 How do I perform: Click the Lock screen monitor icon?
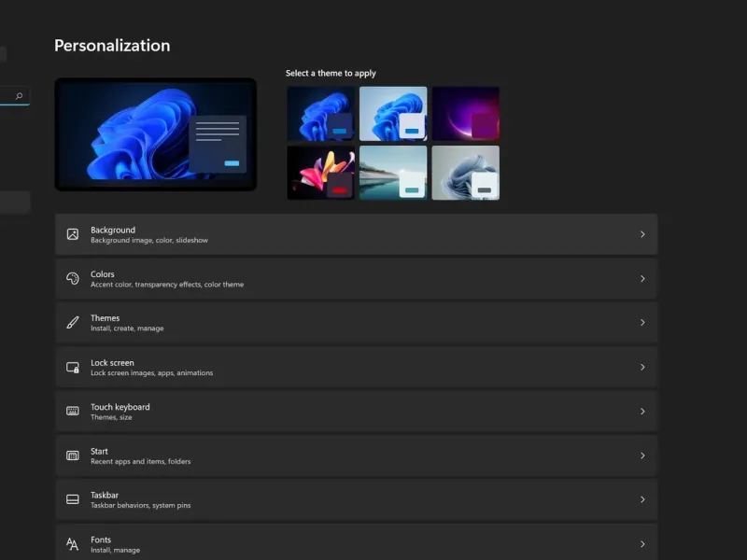(73, 367)
